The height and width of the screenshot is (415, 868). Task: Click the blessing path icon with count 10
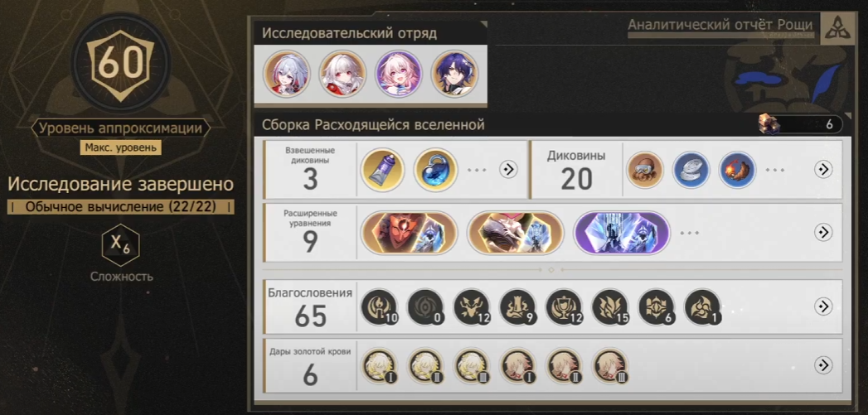pos(380,307)
